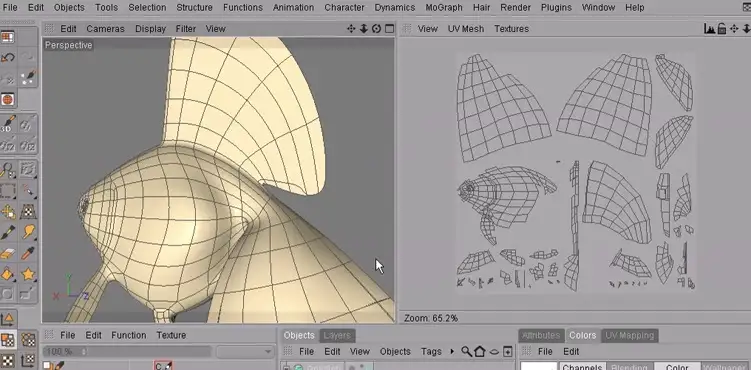Open the Character menu
Viewport: 751px width, 370px height.
coord(344,8)
